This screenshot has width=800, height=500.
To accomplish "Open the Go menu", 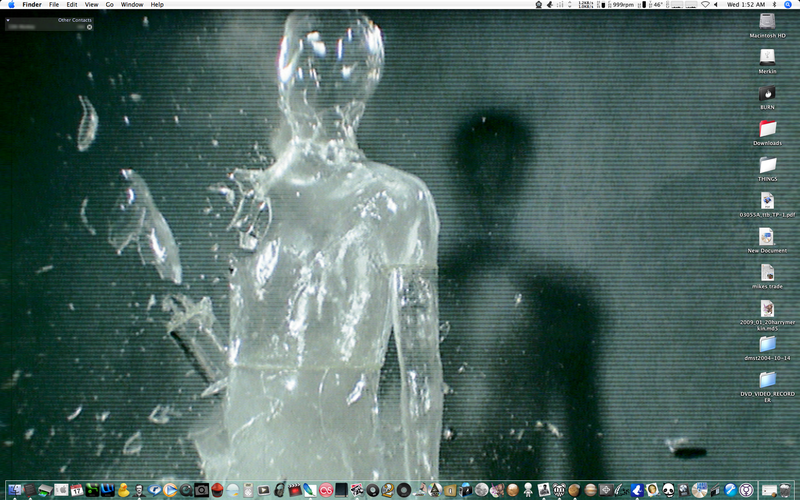I will [109, 5].
